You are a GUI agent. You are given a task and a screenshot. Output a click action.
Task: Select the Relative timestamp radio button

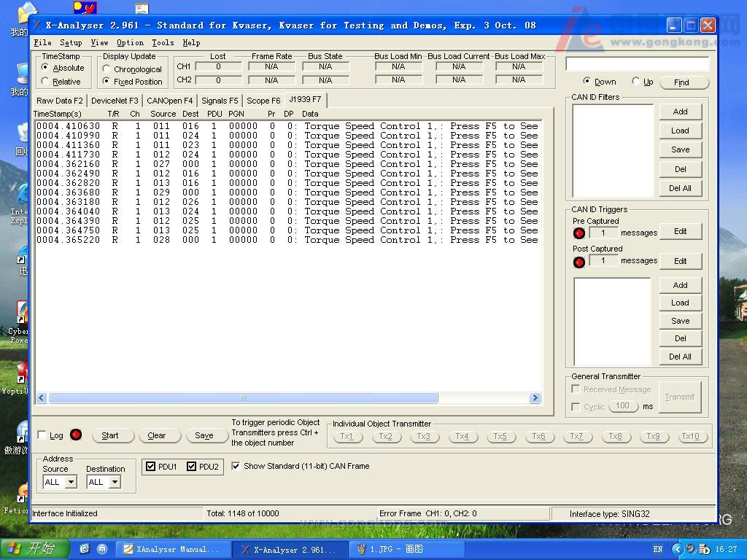[x=46, y=82]
